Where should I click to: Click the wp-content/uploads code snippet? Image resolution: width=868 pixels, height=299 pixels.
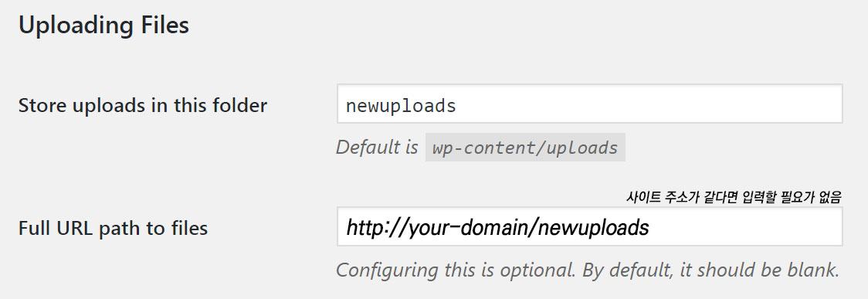pos(525,148)
